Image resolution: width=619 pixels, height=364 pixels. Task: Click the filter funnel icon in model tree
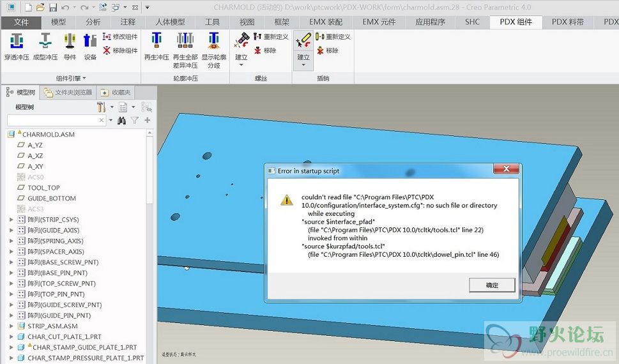[x=135, y=121]
